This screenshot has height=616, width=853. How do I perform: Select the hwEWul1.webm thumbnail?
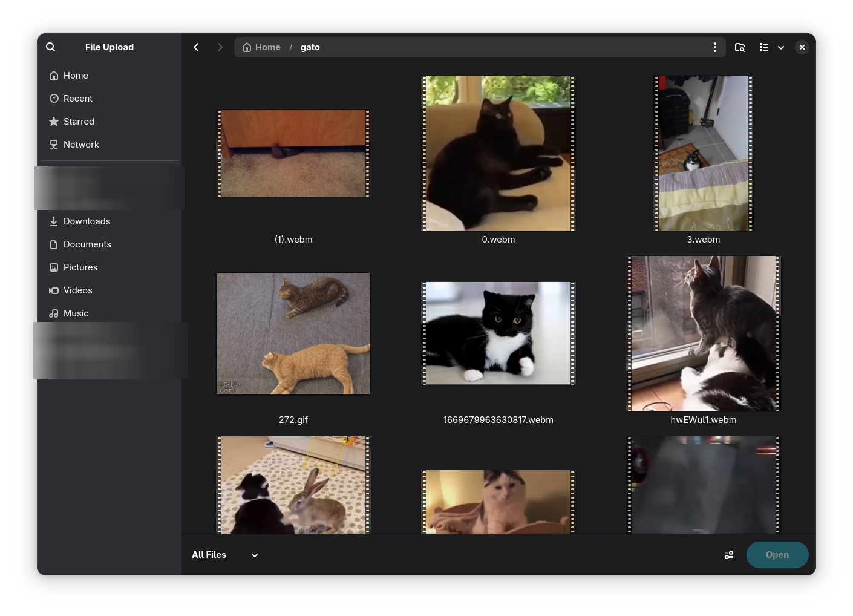704,333
